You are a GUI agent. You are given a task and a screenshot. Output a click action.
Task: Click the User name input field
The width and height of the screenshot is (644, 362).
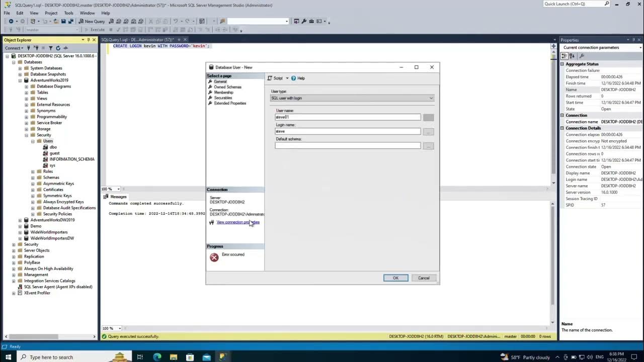(x=348, y=117)
